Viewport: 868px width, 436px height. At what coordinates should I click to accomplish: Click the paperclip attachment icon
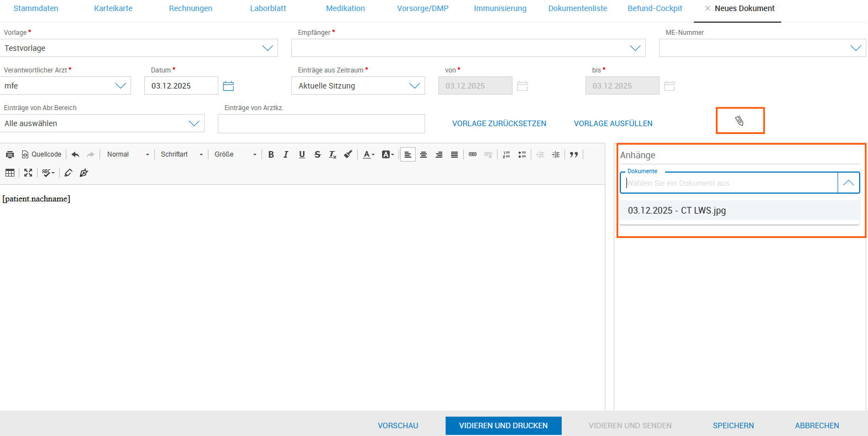pyautogui.click(x=739, y=121)
